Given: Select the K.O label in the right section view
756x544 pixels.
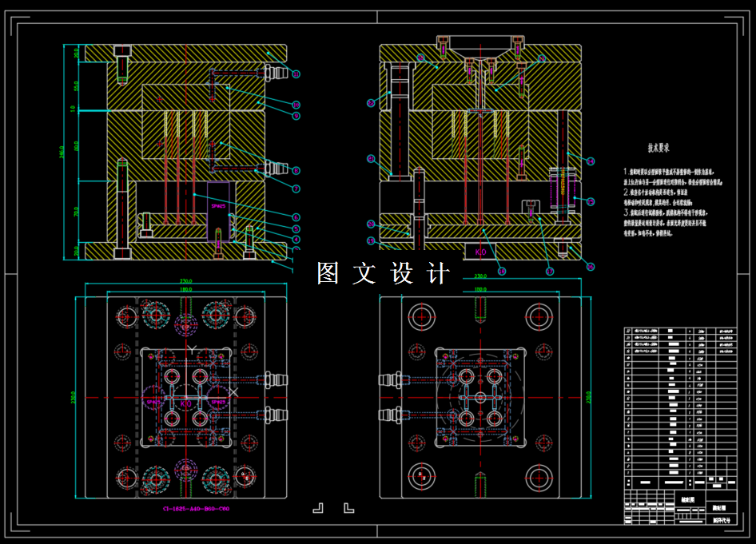Looking at the screenshot, I should 481,252.
